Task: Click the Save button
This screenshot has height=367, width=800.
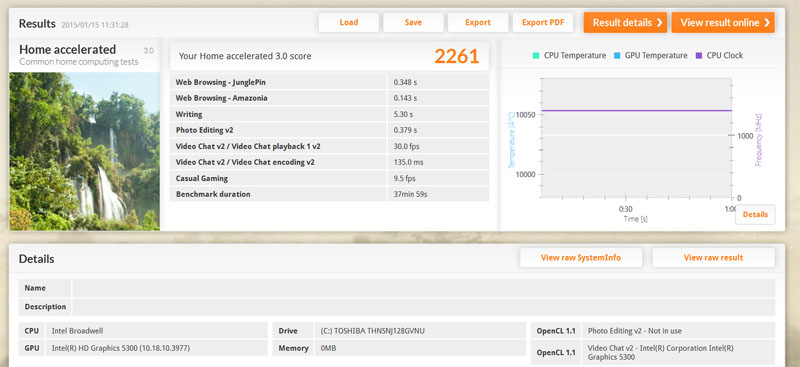Action: point(413,22)
